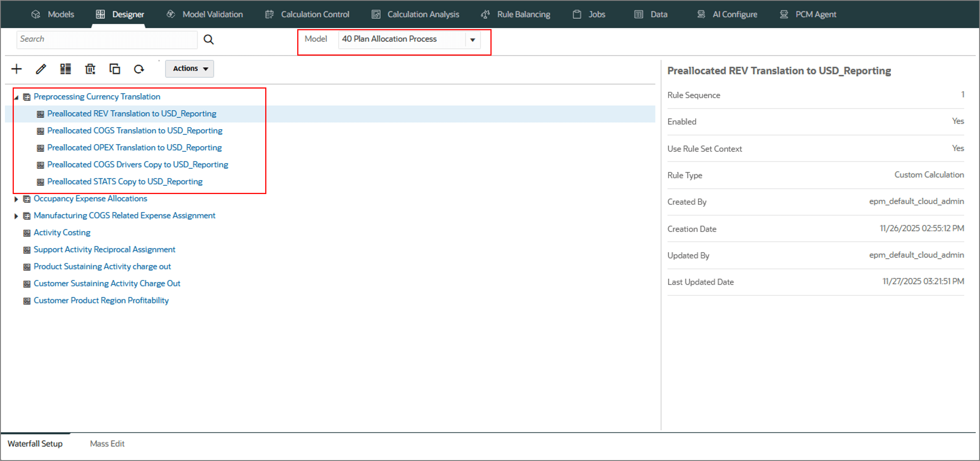The image size is (980, 461).
Task: Click the inspect columns icon next to pencil
Action: (65, 69)
